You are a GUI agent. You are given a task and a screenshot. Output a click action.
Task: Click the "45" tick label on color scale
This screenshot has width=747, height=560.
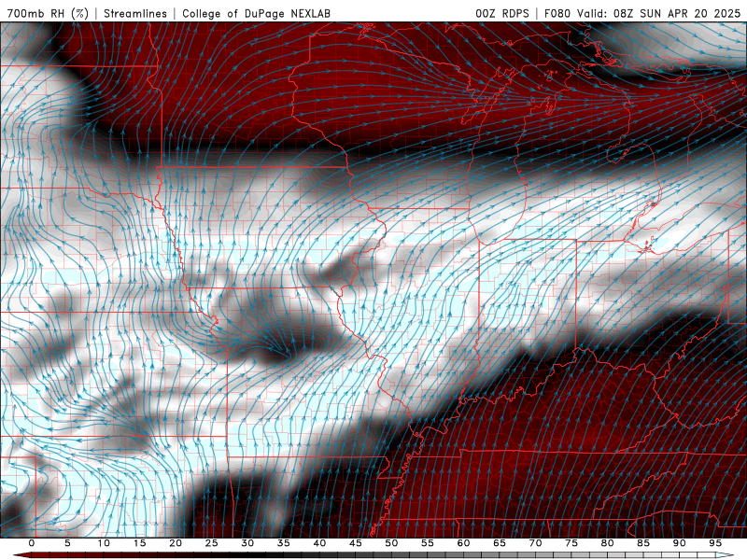(x=356, y=543)
